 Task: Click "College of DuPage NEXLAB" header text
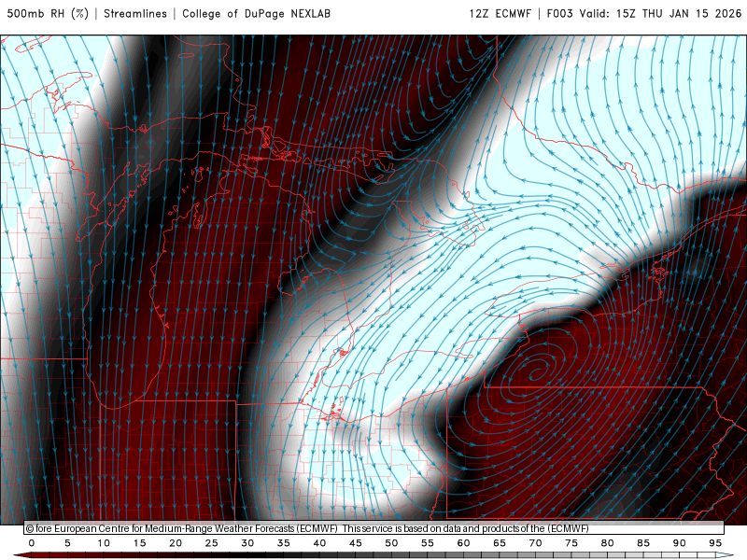(256, 14)
